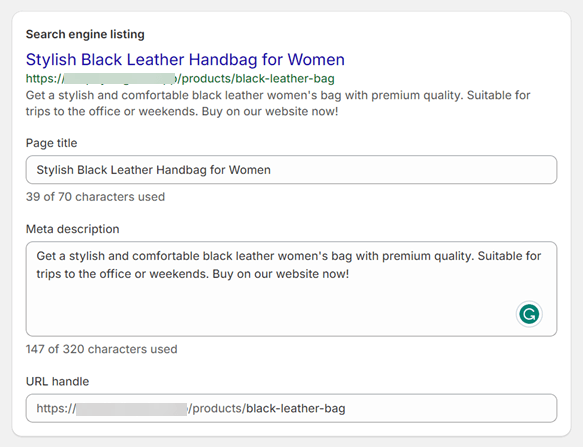Click the Page title label
The height and width of the screenshot is (448, 583).
click(x=51, y=143)
